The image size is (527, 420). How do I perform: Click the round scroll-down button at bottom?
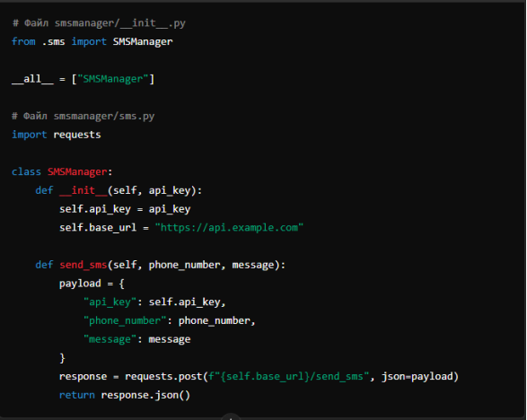coord(231,417)
